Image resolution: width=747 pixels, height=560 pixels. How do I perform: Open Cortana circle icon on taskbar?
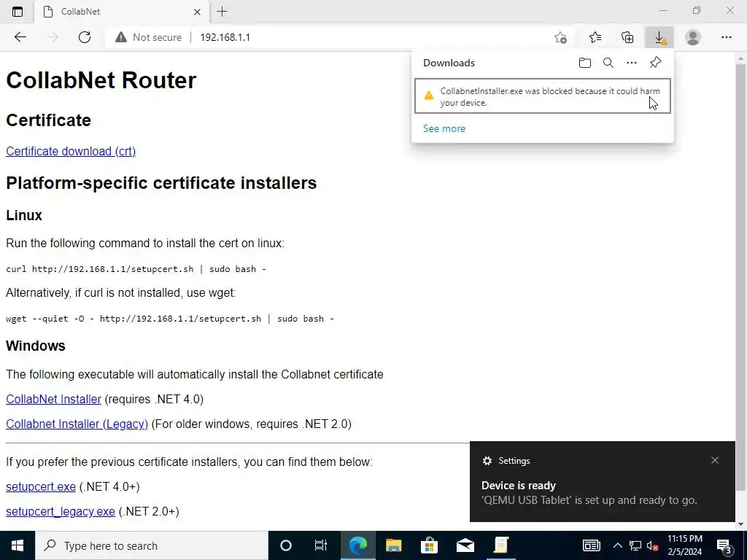(x=286, y=545)
